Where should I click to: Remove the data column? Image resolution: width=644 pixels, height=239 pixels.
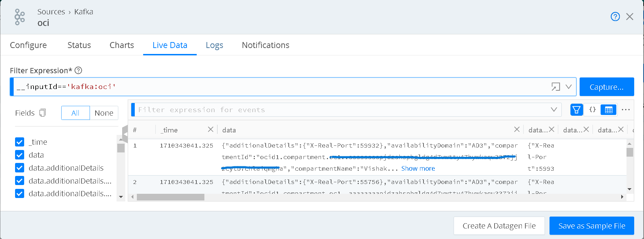[x=517, y=129]
